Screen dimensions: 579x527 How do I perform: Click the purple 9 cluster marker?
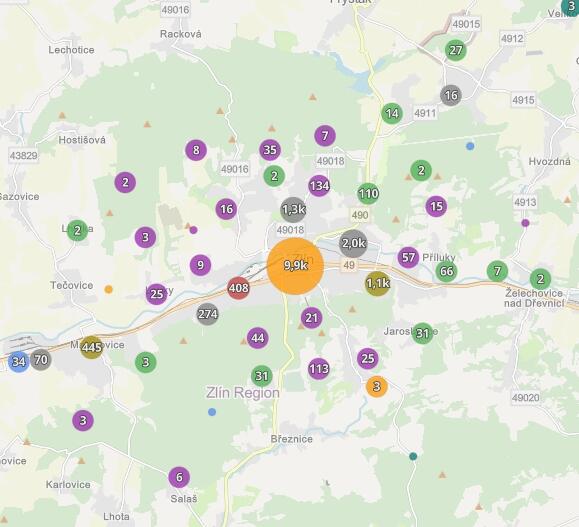point(201,265)
